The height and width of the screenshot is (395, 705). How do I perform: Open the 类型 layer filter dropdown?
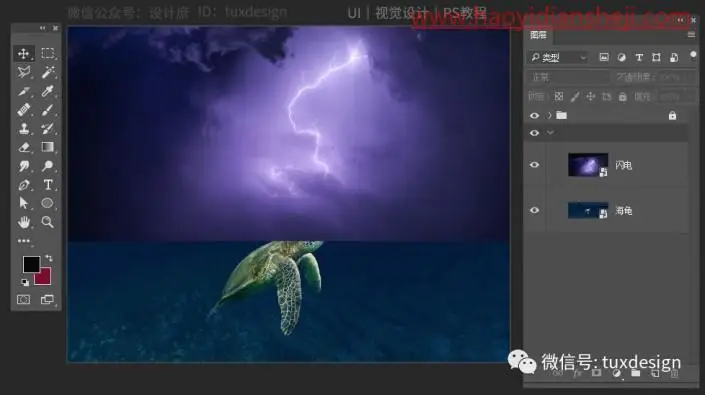point(558,57)
